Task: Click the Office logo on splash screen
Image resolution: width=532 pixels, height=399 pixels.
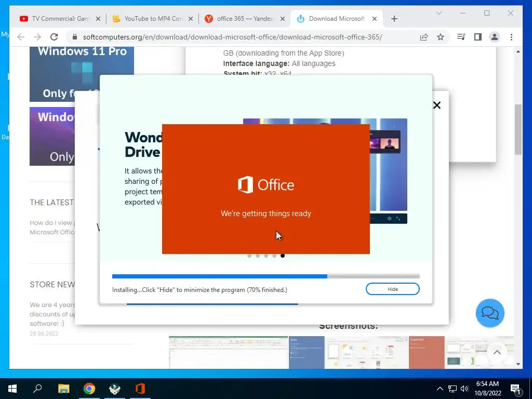Action: pyautogui.click(x=265, y=185)
